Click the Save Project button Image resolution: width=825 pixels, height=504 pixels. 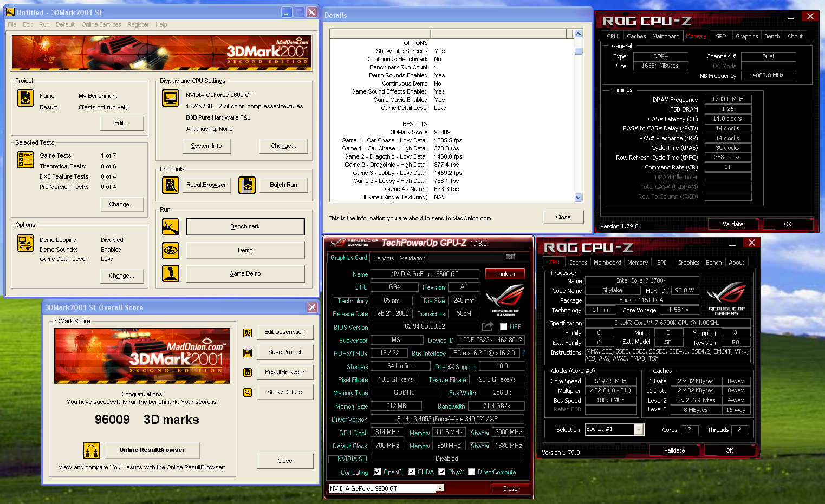[284, 352]
